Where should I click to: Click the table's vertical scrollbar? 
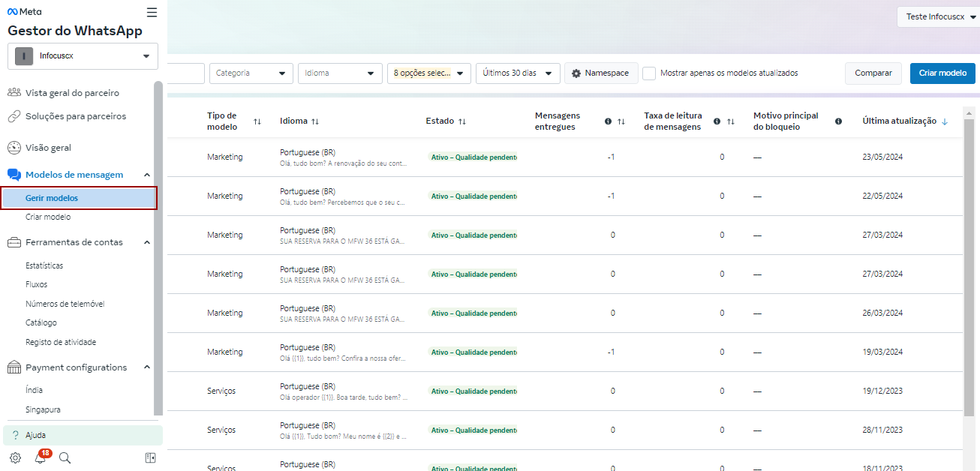click(968, 262)
